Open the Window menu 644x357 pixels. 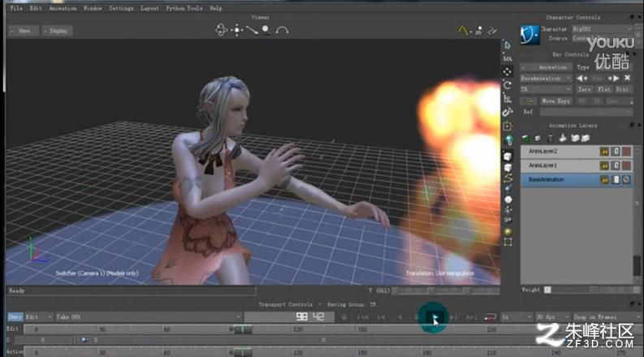click(x=93, y=8)
